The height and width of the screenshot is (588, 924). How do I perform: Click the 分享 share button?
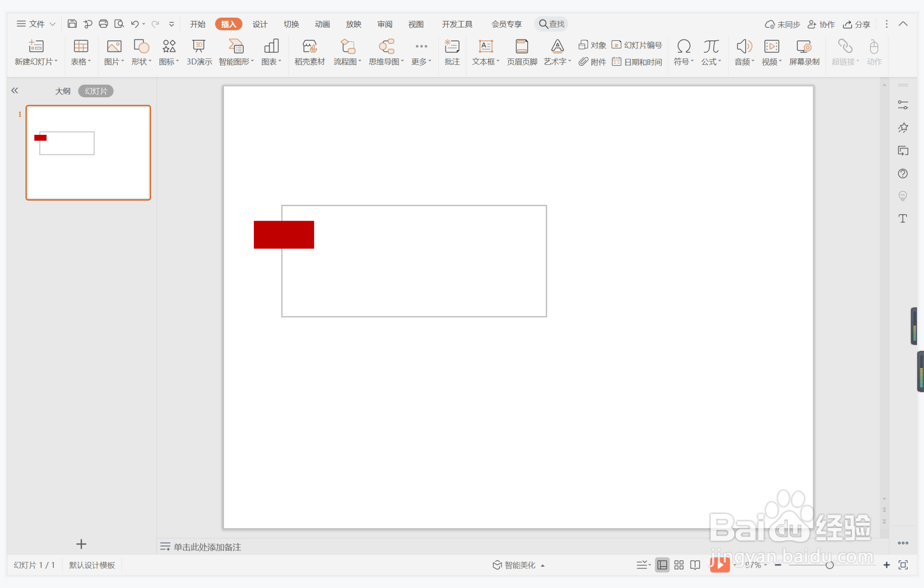click(x=857, y=24)
